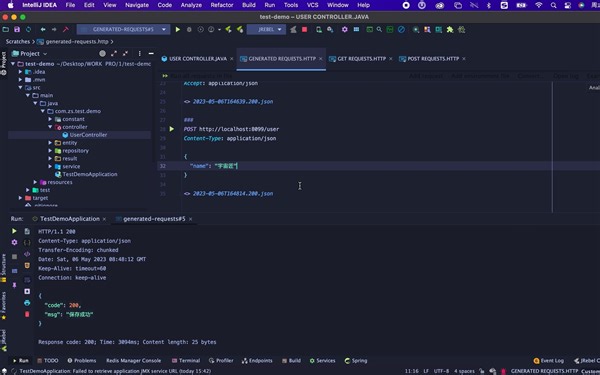The height and width of the screenshot is (375, 600).
Task: Open Run panel settings gear icon
Action: [14, 242]
